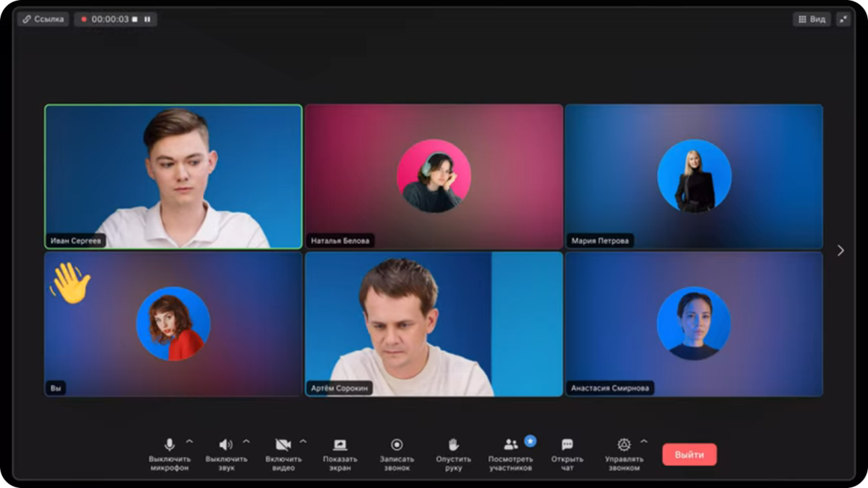
Task: Start recording with the Записать звонок icon
Action: [x=397, y=445]
